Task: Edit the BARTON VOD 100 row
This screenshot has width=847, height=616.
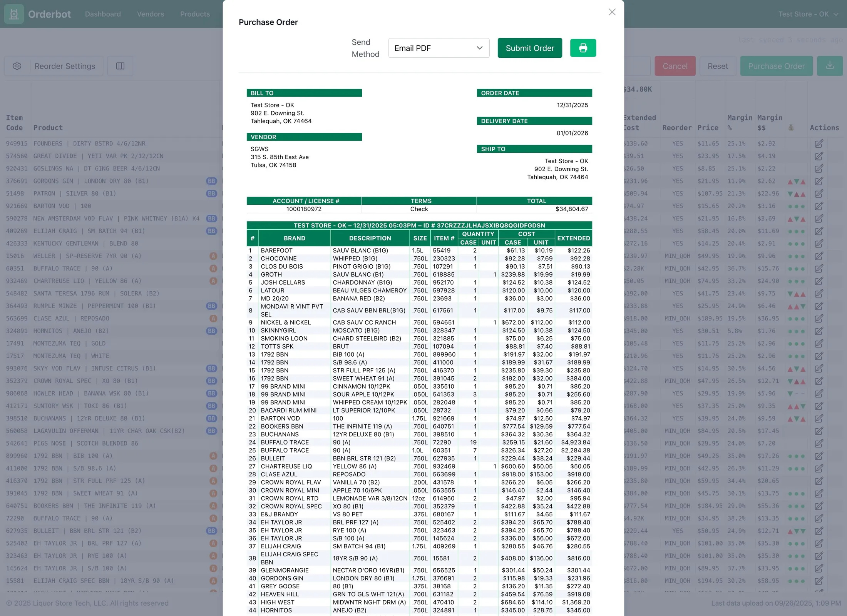Action: pyautogui.click(x=819, y=206)
